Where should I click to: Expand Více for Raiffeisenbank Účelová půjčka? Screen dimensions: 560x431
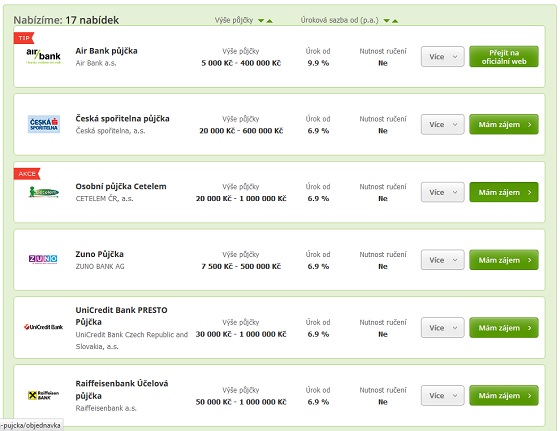point(442,395)
